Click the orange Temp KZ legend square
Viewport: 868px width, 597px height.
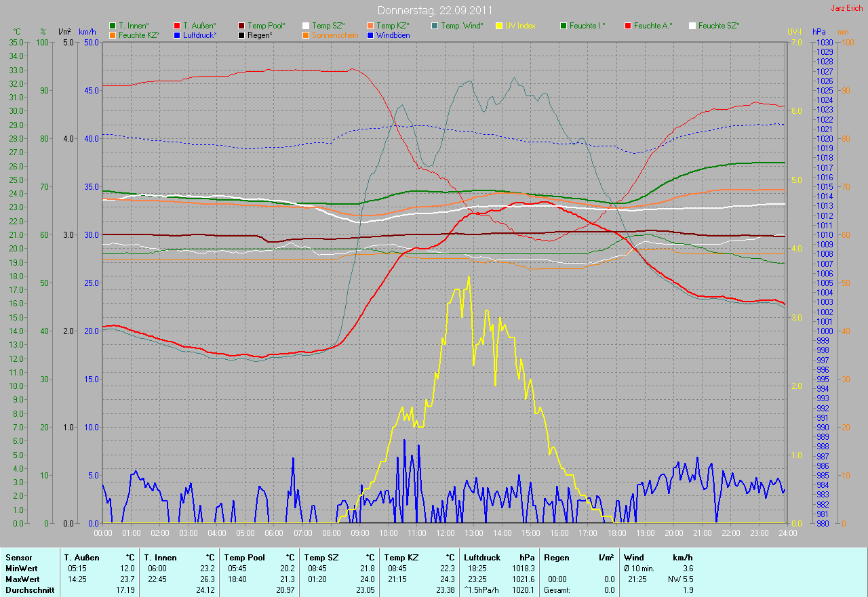tap(371, 26)
